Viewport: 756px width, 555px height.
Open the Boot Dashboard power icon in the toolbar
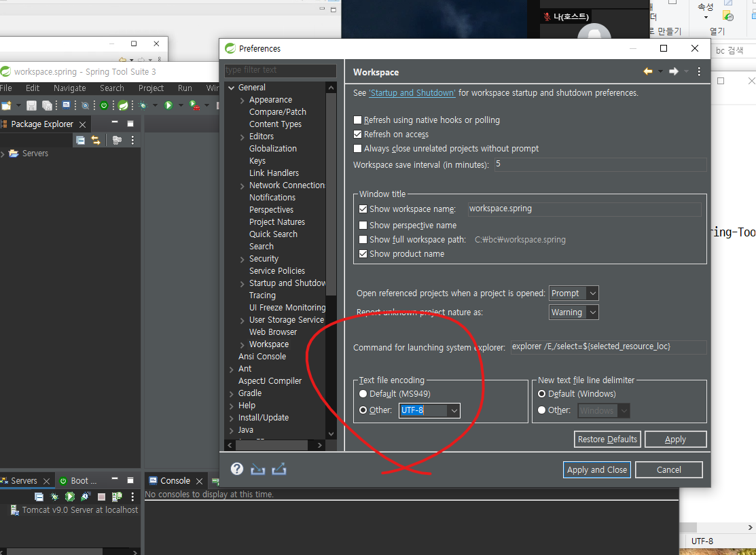(104, 105)
